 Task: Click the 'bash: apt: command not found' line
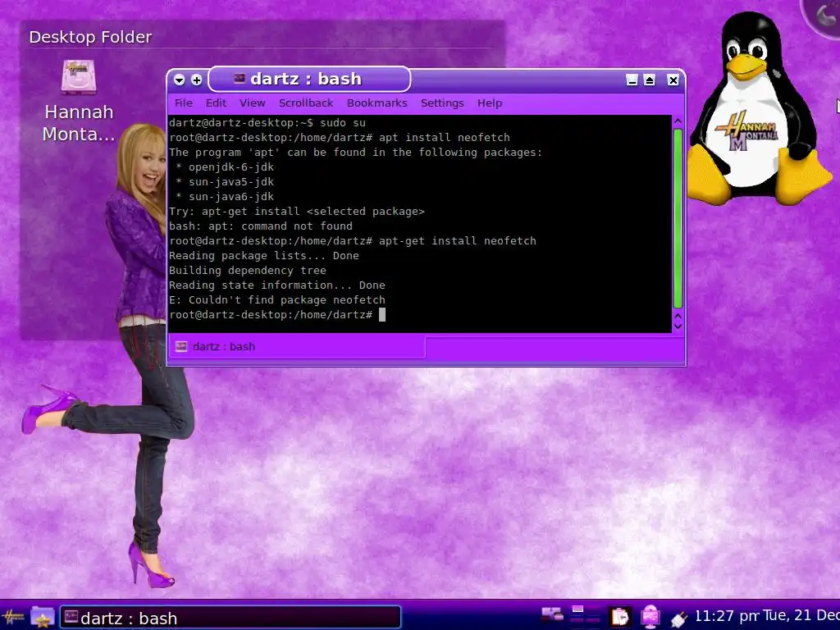tap(261, 226)
